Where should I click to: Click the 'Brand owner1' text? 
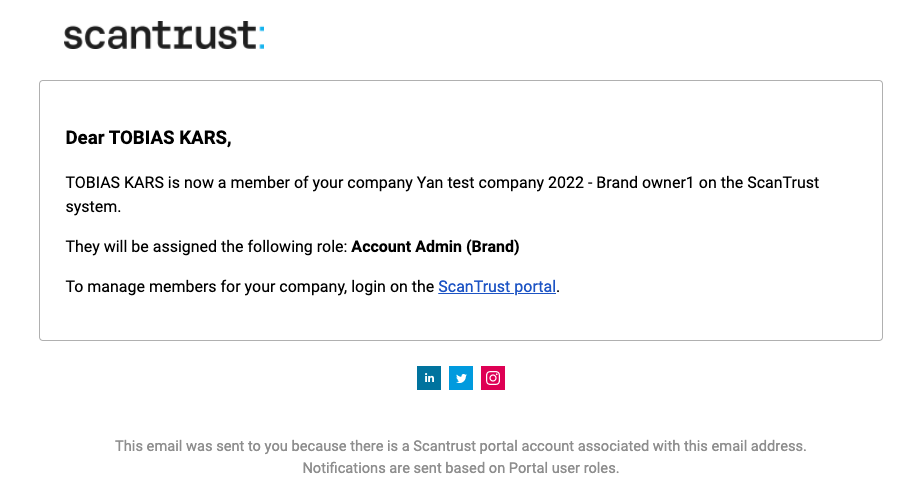(645, 183)
